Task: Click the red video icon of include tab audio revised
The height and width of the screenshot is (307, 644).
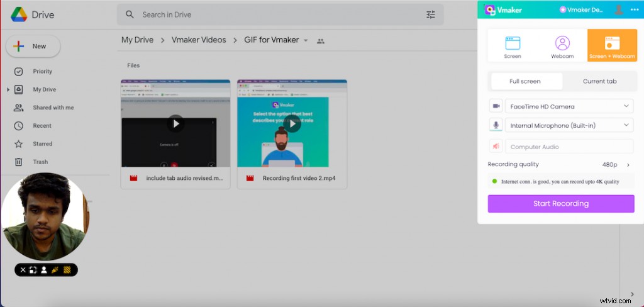Action: pyautogui.click(x=133, y=179)
